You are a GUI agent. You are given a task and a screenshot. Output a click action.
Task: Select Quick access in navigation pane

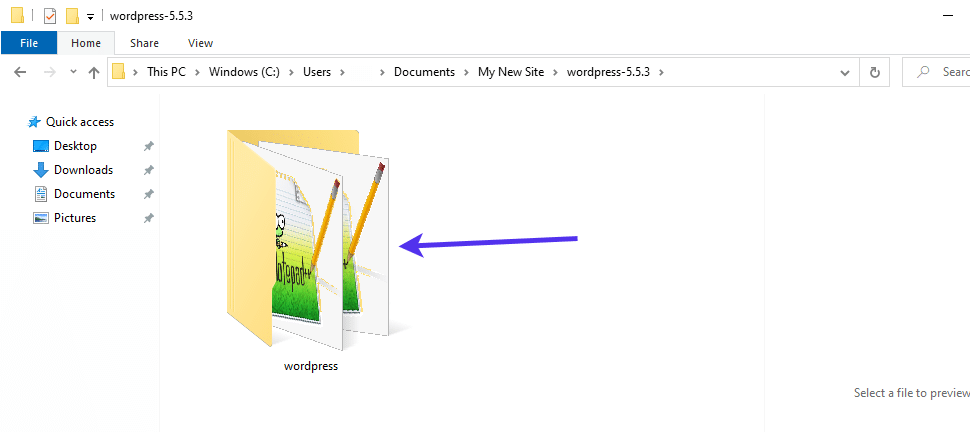(x=80, y=122)
